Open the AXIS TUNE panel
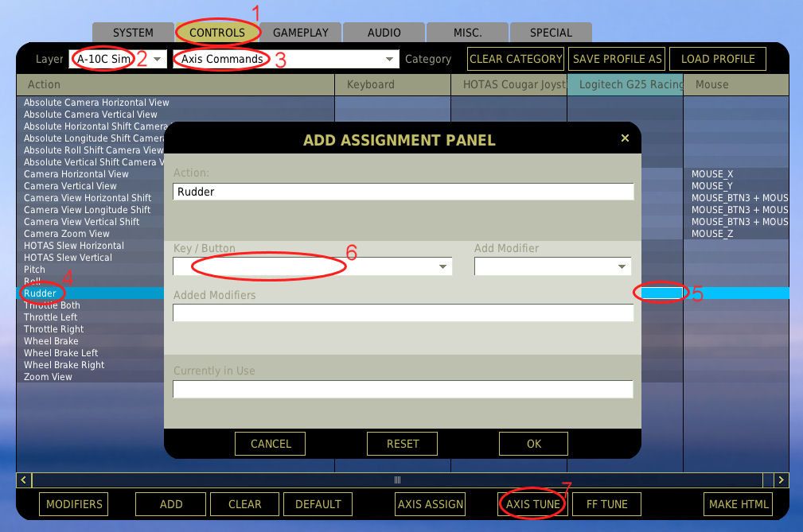The height and width of the screenshot is (532, 803). tap(531, 504)
